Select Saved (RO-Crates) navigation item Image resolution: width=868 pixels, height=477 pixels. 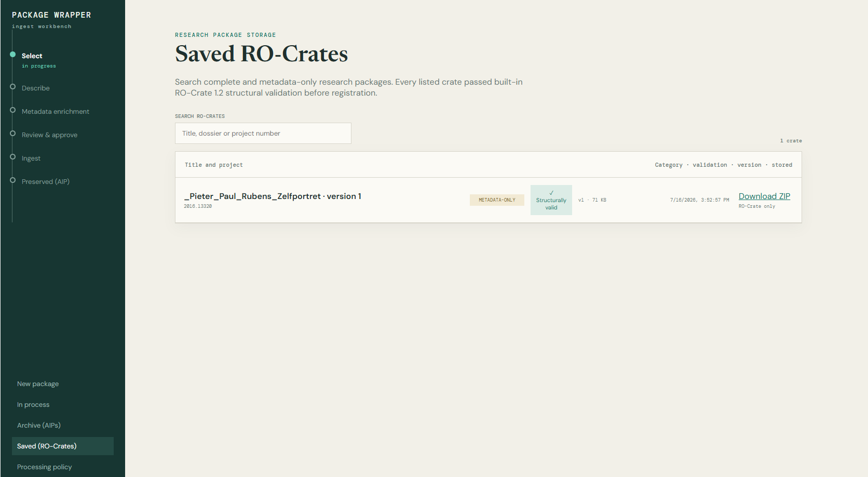[x=63, y=446]
